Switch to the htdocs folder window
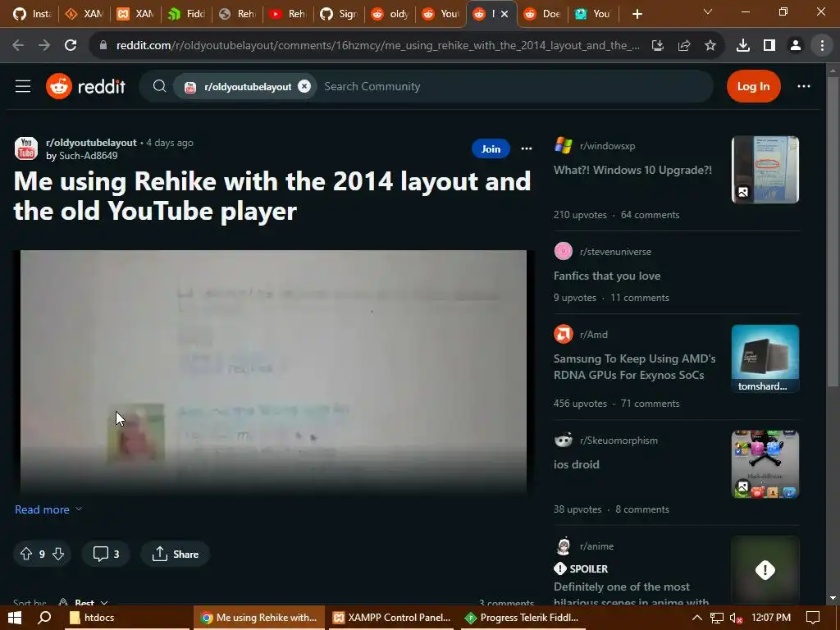840x630 pixels. pos(126,618)
